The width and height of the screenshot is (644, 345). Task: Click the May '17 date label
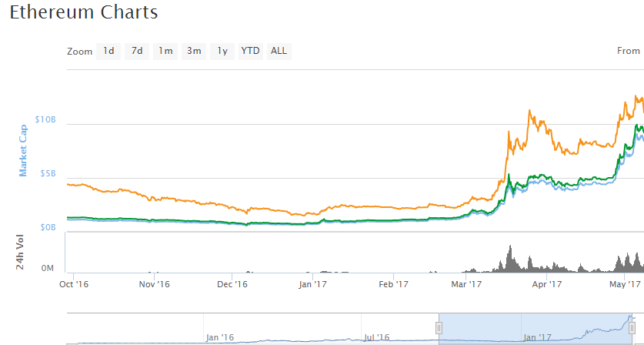click(x=625, y=284)
